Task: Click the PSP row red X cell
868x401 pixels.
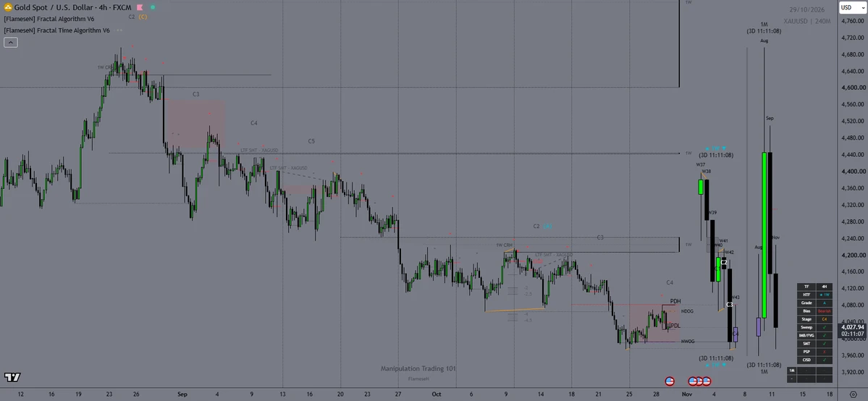Action: 824,352
